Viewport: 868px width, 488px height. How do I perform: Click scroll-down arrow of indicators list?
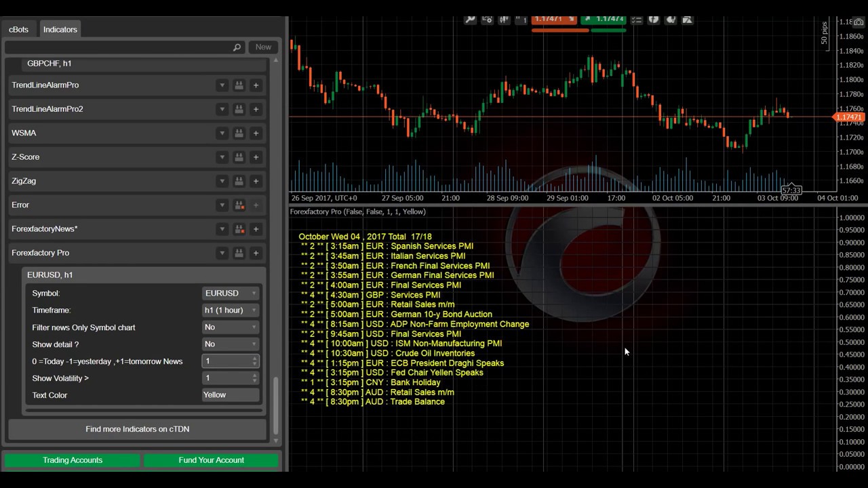pos(275,440)
